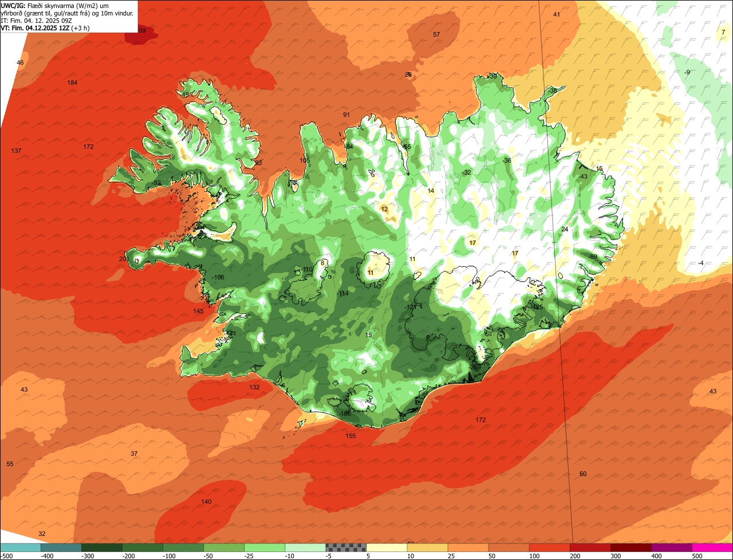Click the flux value 145 off the west coast
This screenshot has height=560, width=733.
pyautogui.click(x=198, y=311)
